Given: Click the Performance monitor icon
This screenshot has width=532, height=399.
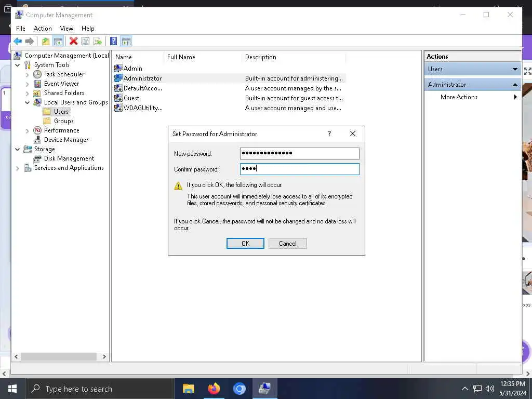Looking at the screenshot, I should (37, 130).
